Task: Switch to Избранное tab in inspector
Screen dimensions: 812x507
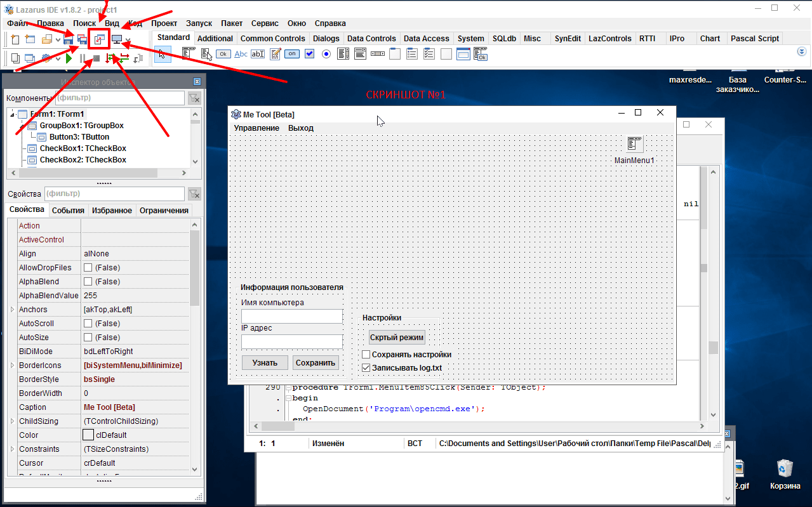Action: [x=112, y=211]
